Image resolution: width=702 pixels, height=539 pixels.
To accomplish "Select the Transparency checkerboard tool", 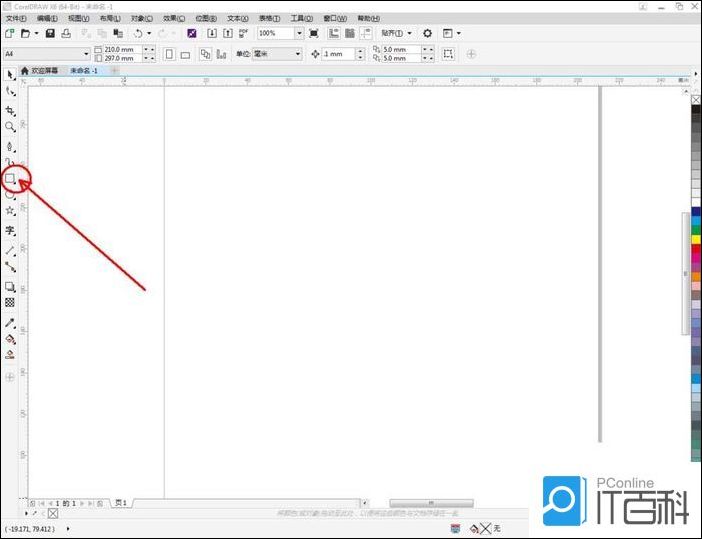I will 10,303.
